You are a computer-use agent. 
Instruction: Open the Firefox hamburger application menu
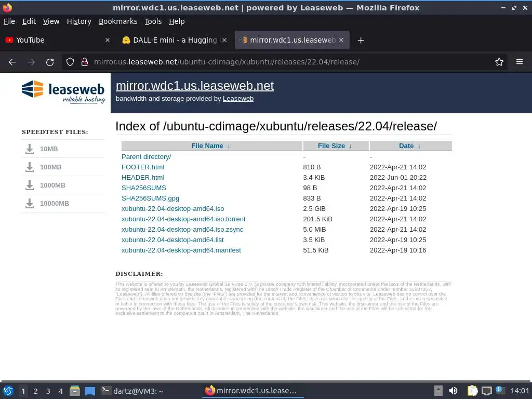520,62
